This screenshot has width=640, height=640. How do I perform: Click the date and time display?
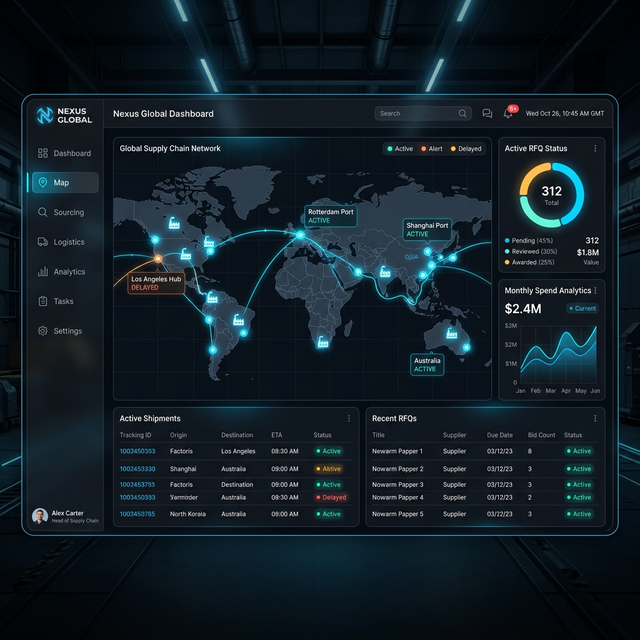tap(564, 113)
